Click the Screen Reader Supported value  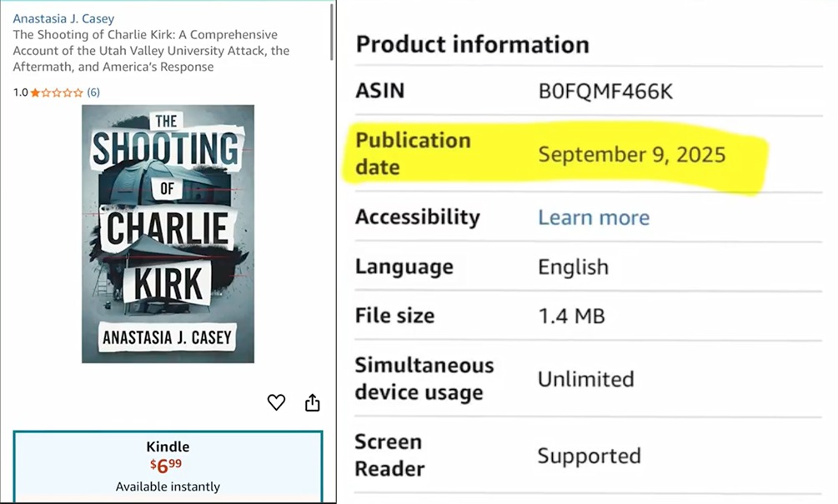589,456
